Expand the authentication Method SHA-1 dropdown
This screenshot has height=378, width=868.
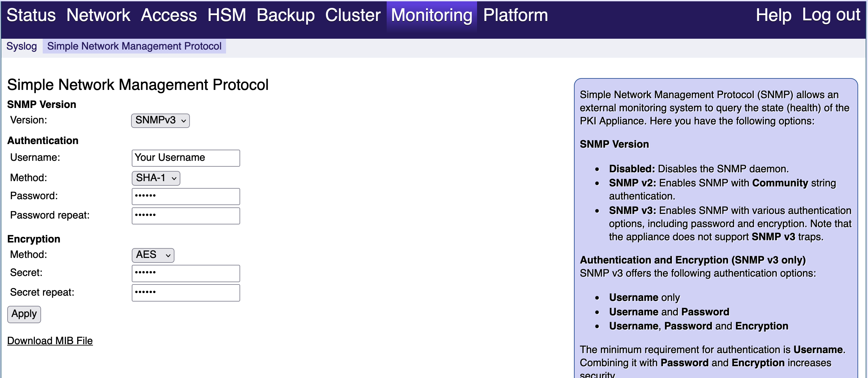(x=156, y=178)
